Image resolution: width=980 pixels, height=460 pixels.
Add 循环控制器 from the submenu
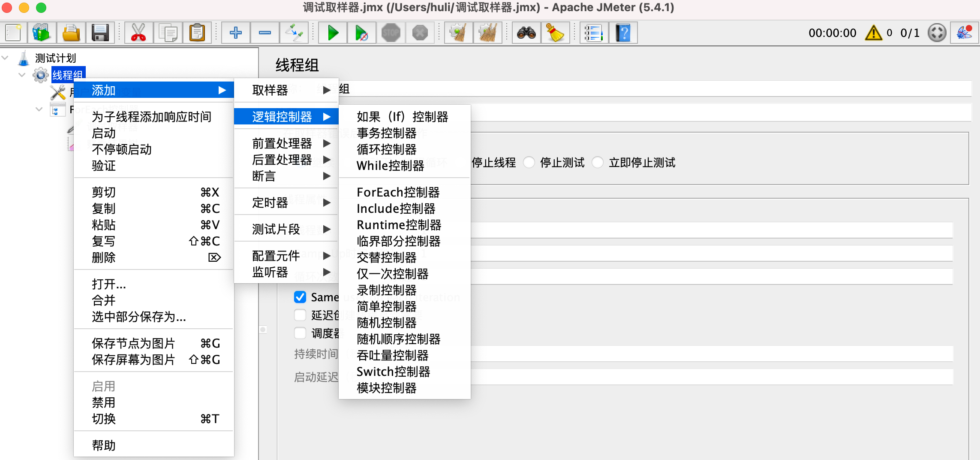tap(405, 149)
